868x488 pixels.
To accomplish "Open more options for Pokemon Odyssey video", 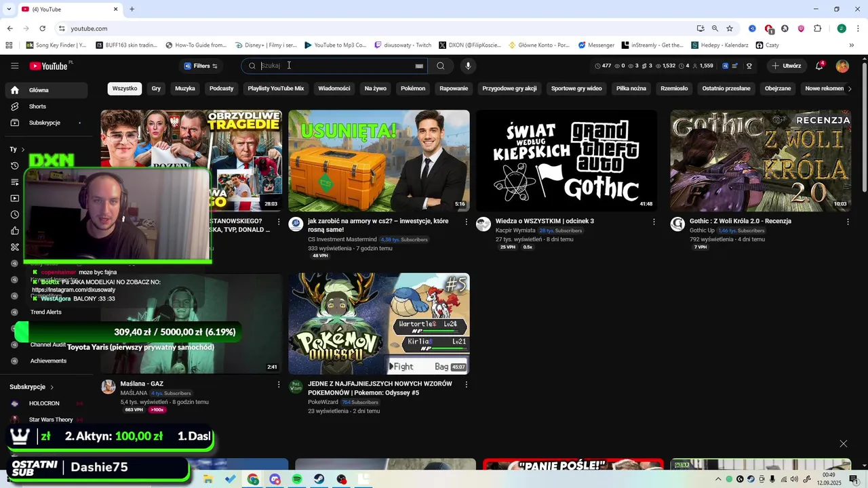I will tap(466, 384).
